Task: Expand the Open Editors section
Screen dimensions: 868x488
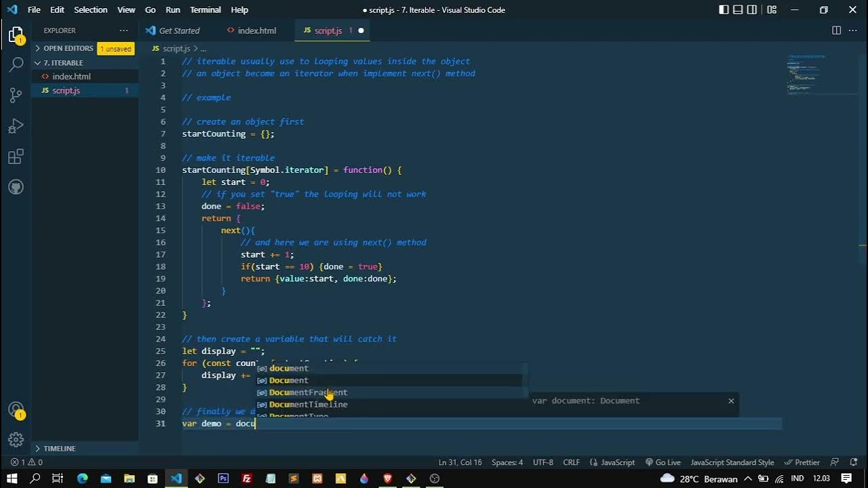Action: click(x=68, y=48)
